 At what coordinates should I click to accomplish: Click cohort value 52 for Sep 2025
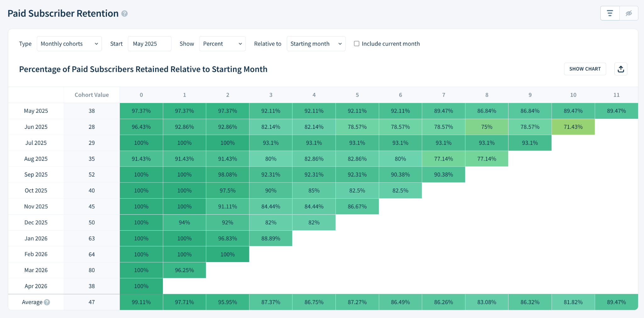point(92,175)
